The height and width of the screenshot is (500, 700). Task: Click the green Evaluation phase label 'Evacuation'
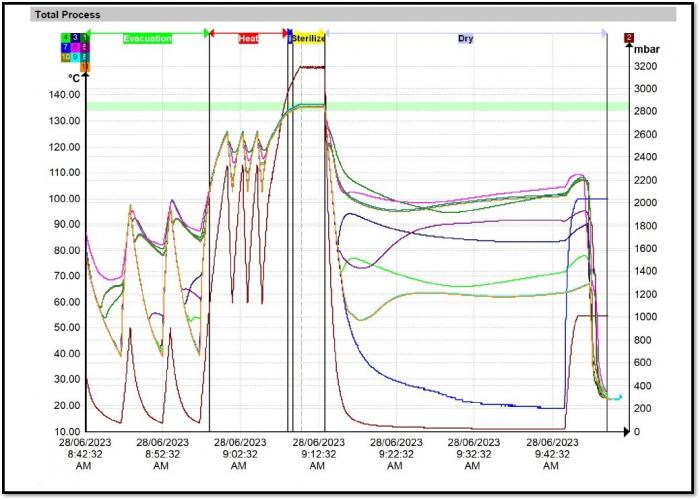tap(147, 38)
